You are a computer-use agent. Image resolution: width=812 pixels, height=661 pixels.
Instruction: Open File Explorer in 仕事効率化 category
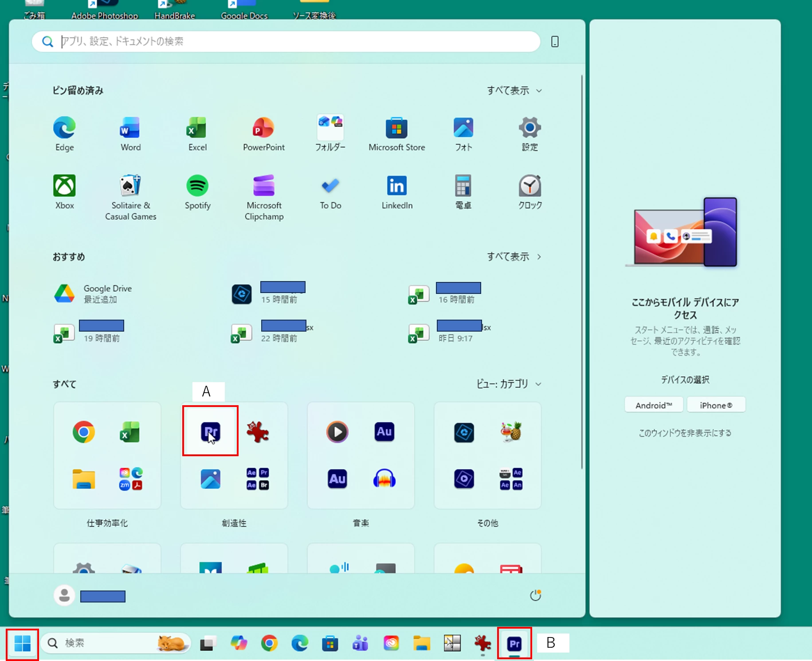(84, 479)
